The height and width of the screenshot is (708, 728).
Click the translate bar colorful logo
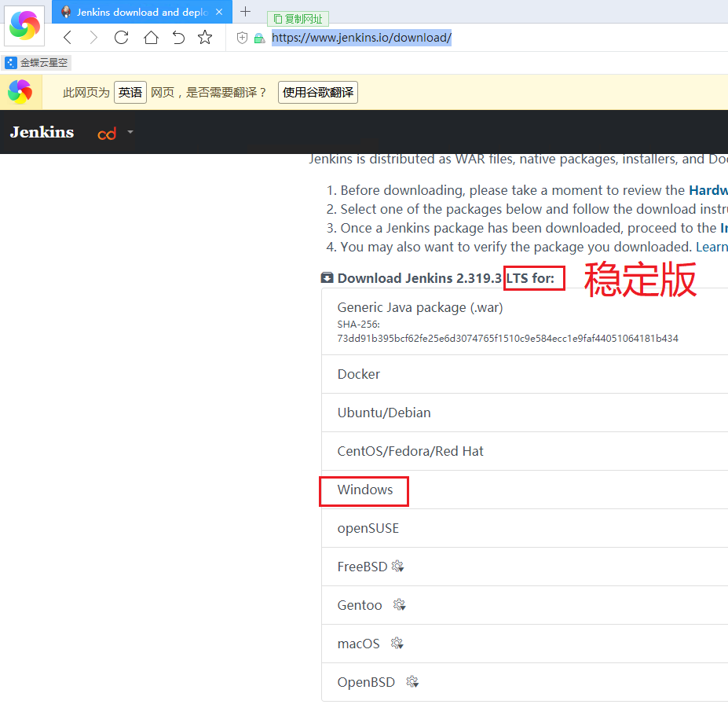click(20, 92)
